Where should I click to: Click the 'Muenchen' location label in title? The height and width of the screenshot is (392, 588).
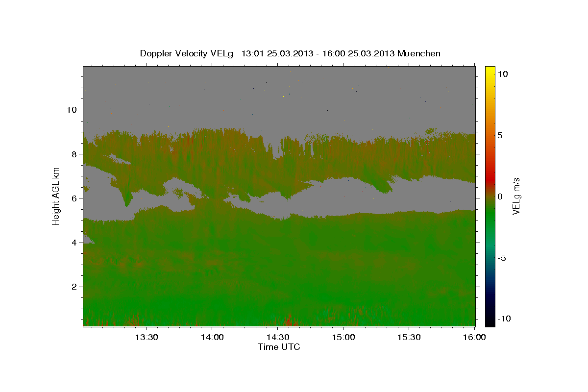419,53
